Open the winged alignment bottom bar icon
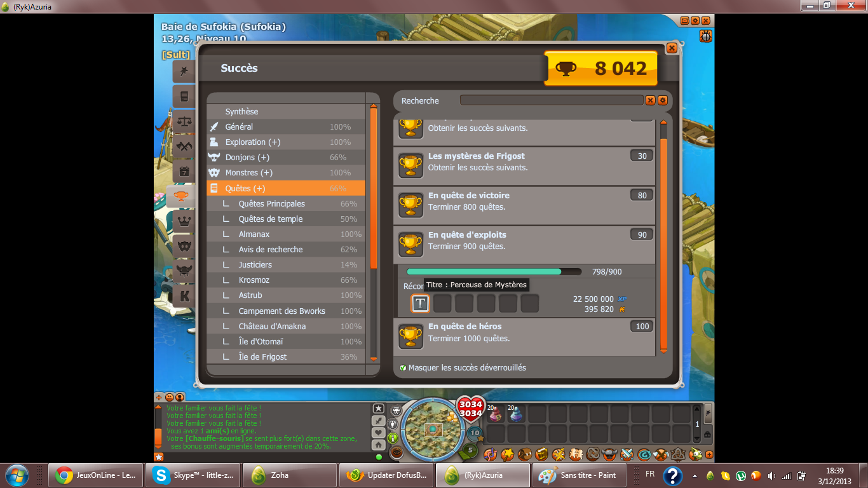Image resolution: width=868 pixels, height=488 pixels. pyautogui.click(x=661, y=455)
